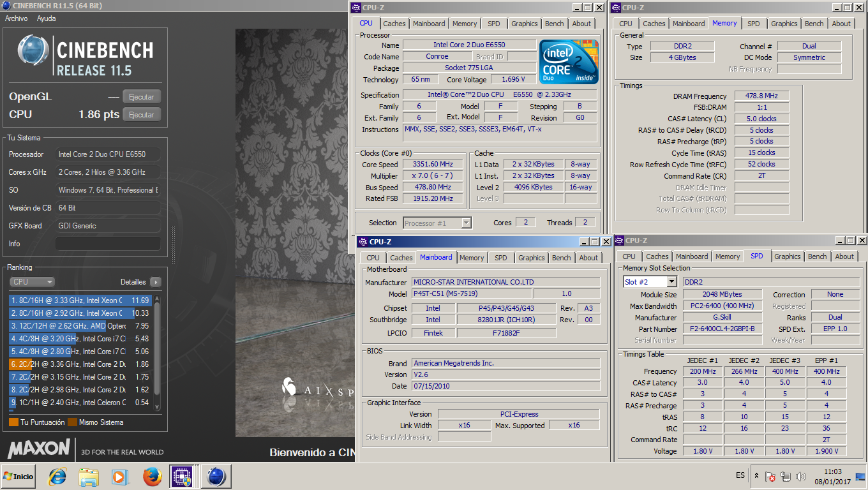The width and height of the screenshot is (868, 490).
Task: Click motherboard model P45T-C51 (MS-7519)
Action: pyautogui.click(x=471, y=294)
